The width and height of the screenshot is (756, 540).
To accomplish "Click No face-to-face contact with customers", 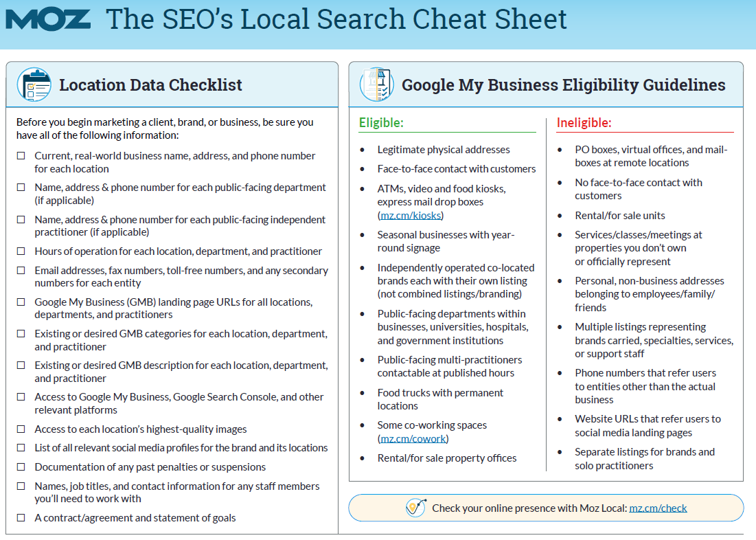I will pos(639,189).
